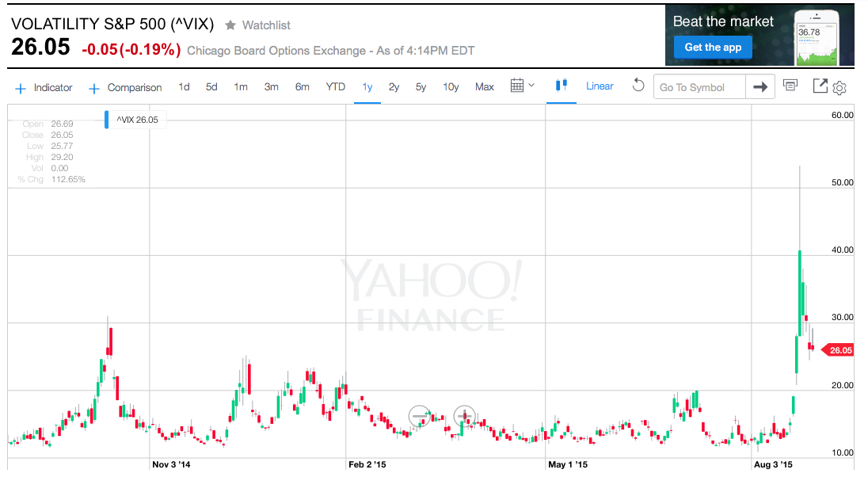Click the Get the app button
This screenshot has width=868, height=477.
(x=713, y=47)
